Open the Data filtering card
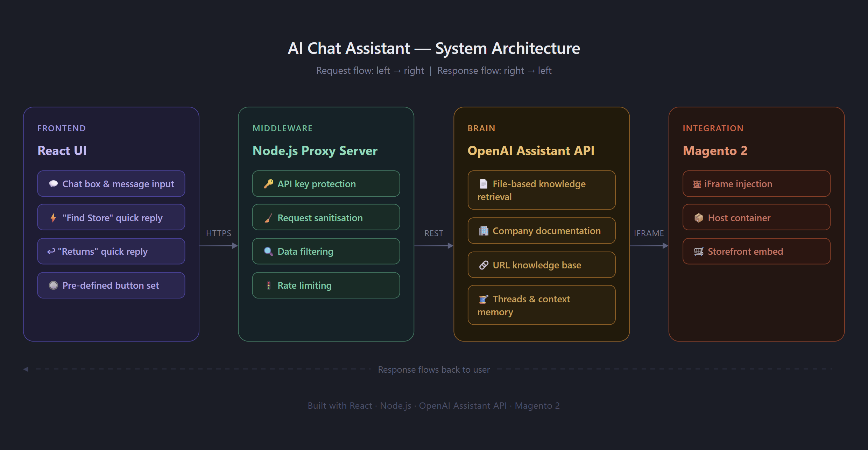Viewport: 868px width, 450px height. click(326, 251)
